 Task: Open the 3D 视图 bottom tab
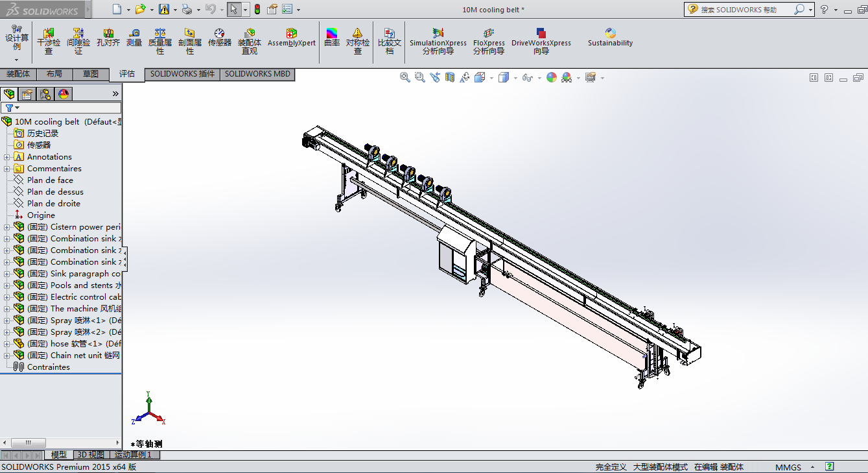(x=90, y=455)
